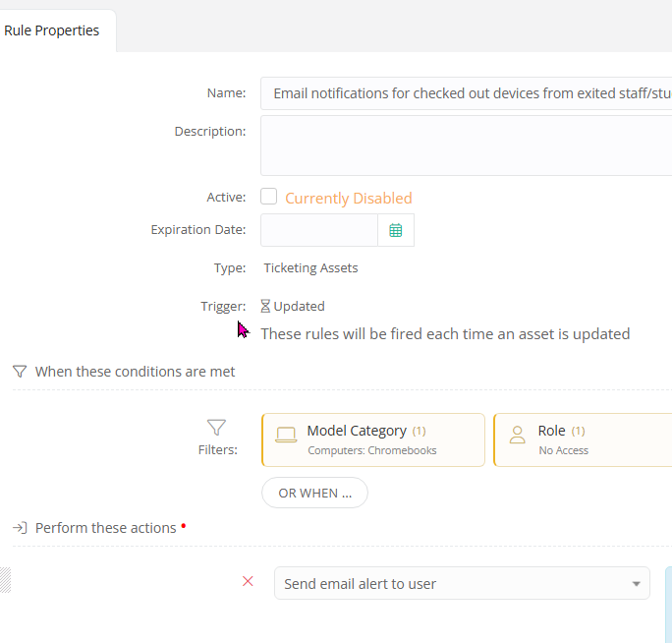This screenshot has height=643, width=672.
Task: Click the funnel icon above Filters label
Action: click(x=216, y=428)
